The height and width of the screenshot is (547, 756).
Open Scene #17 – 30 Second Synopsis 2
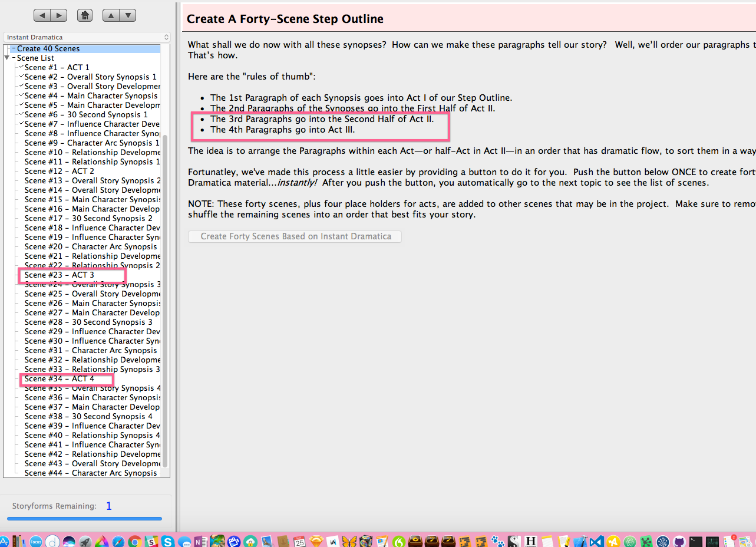[88, 218]
